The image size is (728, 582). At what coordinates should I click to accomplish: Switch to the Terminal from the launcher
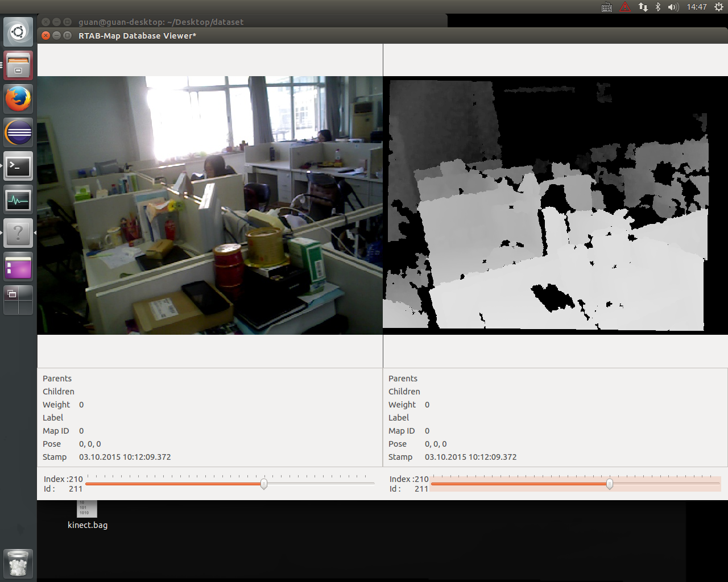point(18,167)
